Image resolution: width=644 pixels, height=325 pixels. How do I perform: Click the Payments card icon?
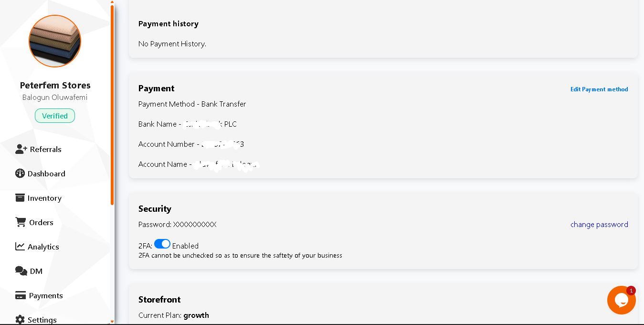tap(20, 295)
